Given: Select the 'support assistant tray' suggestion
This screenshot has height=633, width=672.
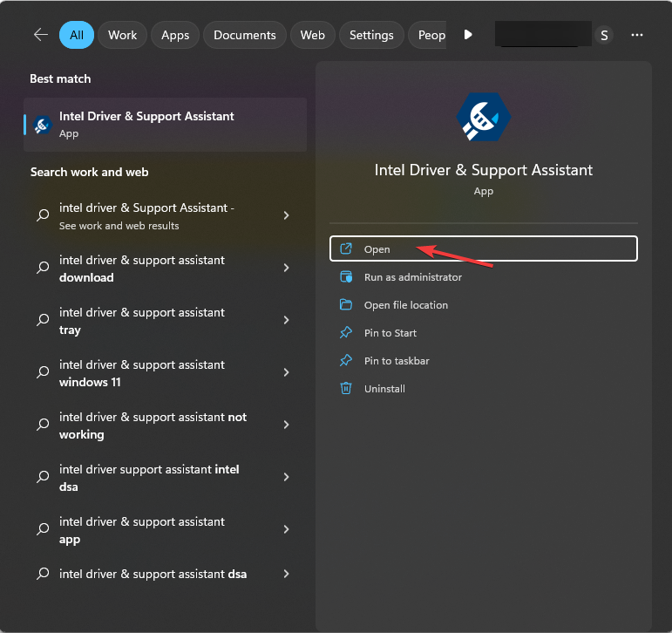Looking at the screenshot, I should coord(165,321).
